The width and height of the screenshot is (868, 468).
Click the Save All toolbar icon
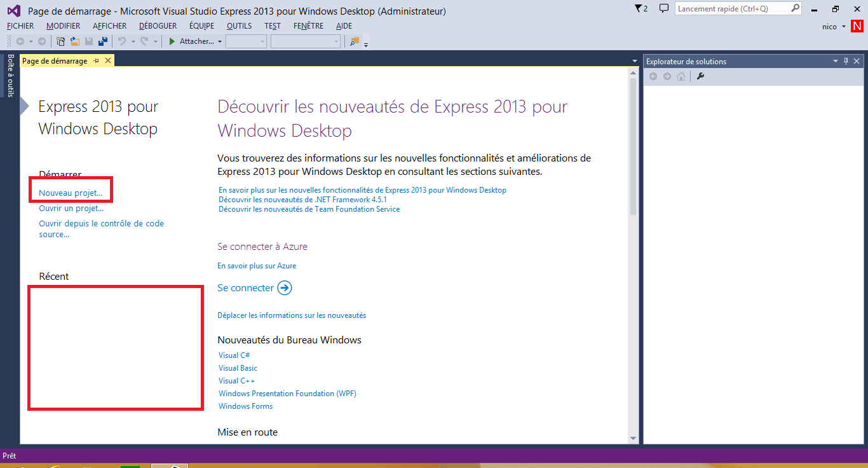coord(102,41)
